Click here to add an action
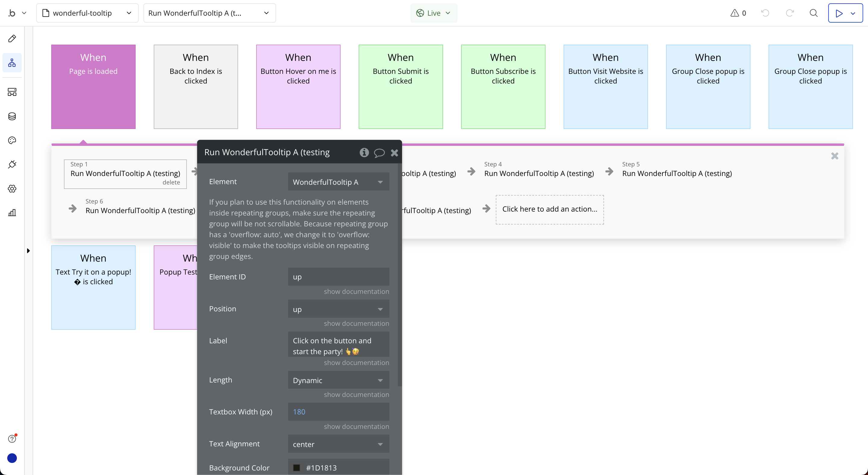The image size is (868, 475). point(549,209)
